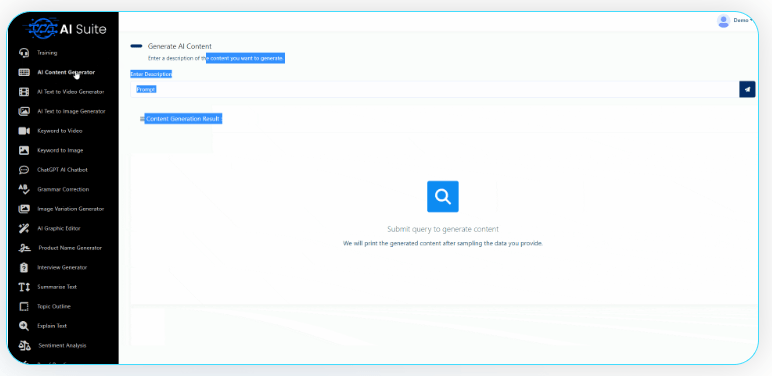Open Grammar Correction page
Screen dimensions: 772x376
tap(63, 189)
